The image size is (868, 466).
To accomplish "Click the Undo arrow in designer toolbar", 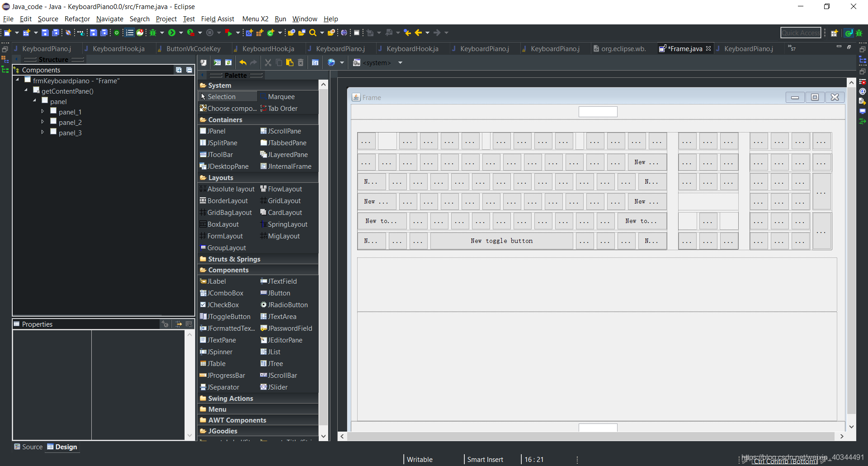I will click(x=243, y=63).
